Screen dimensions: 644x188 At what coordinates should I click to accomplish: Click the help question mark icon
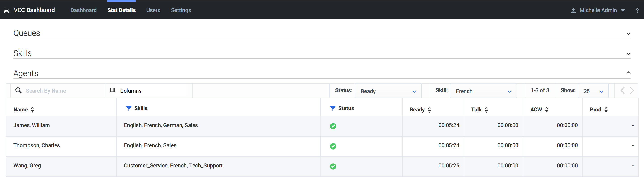(637, 11)
